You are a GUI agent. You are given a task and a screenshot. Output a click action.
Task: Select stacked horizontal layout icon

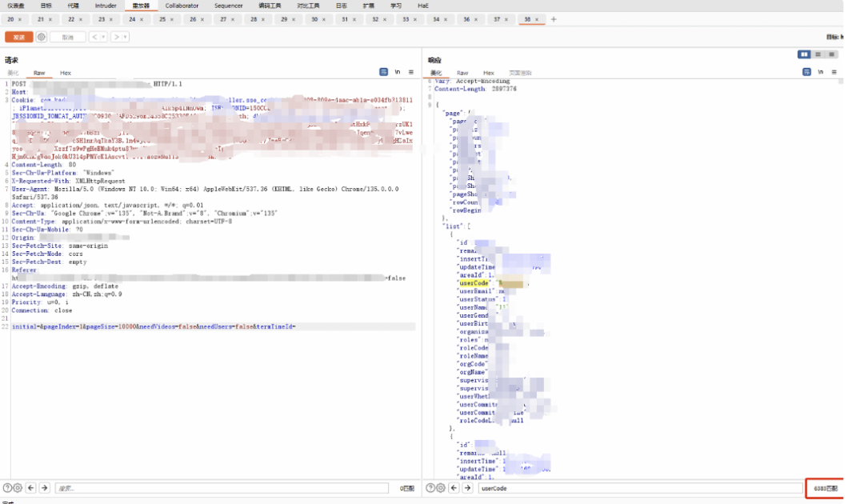818,54
